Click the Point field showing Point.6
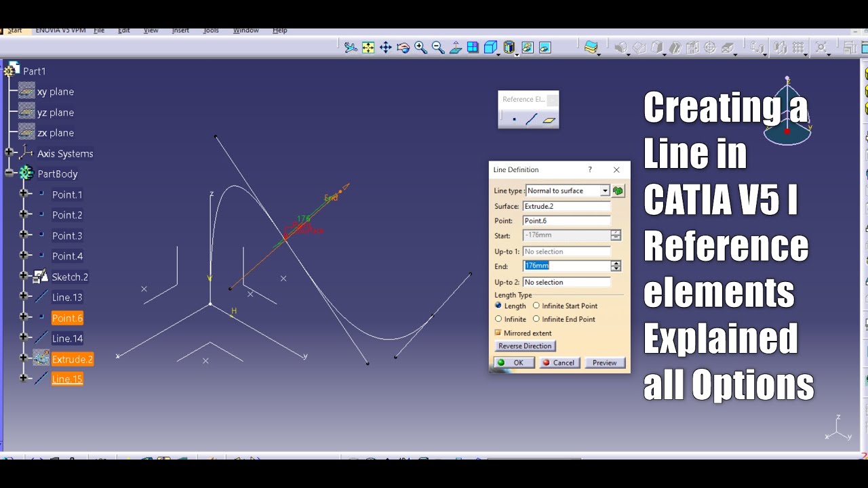This screenshot has height=488, width=868. (566, 221)
